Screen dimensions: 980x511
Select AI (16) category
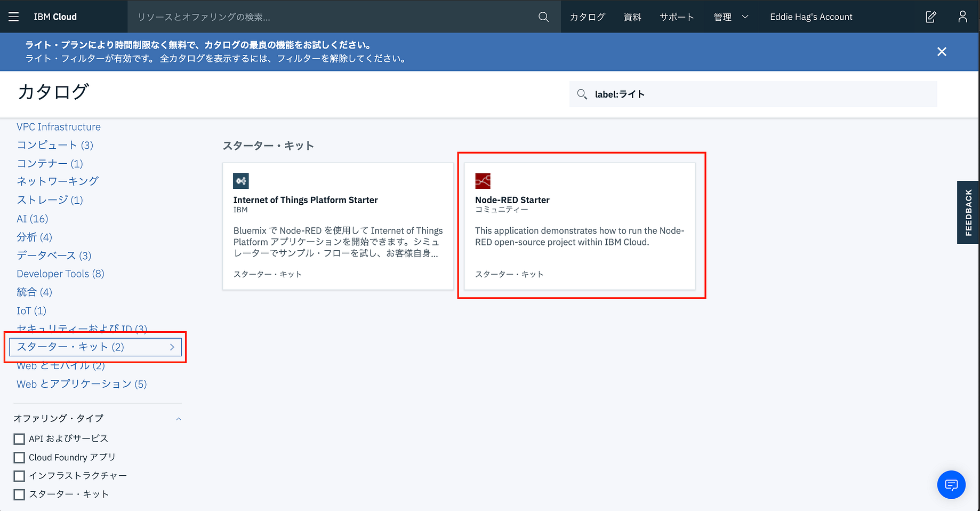point(33,219)
